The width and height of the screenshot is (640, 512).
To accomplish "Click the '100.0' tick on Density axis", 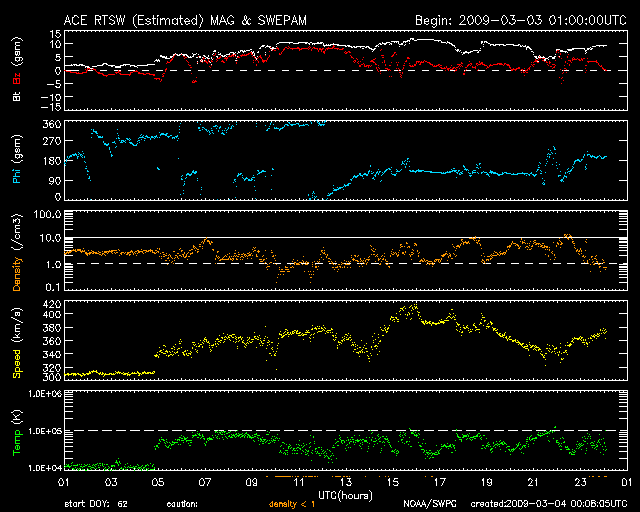I will [47, 214].
